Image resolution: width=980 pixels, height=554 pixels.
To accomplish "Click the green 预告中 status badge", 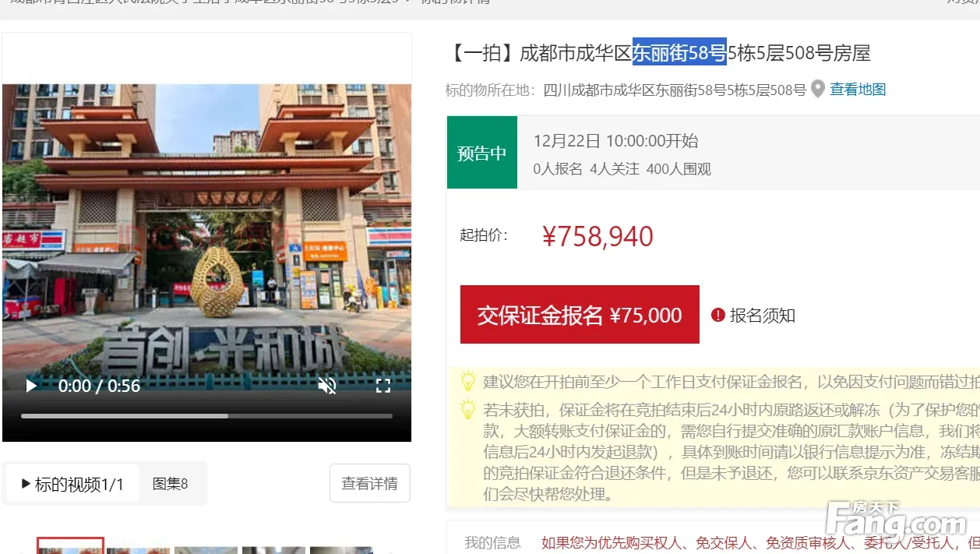I will [481, 153].
